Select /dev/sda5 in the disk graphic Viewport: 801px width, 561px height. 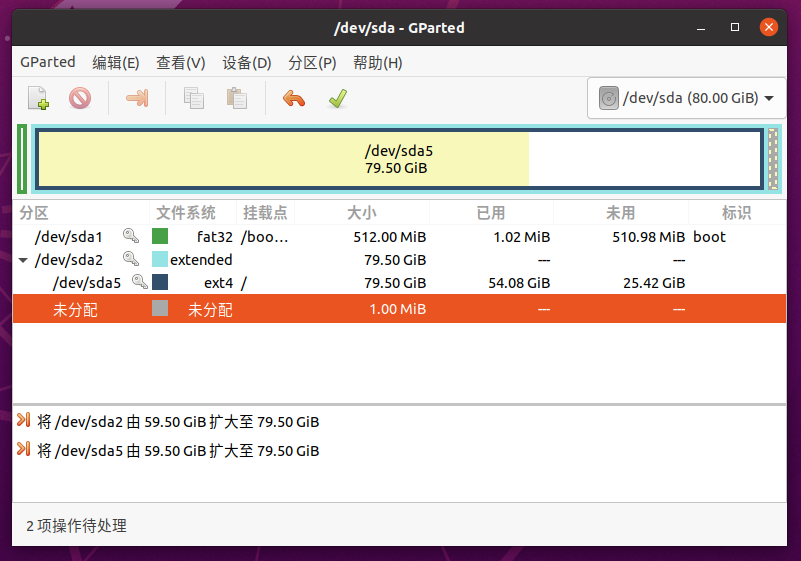pos(399,159)
